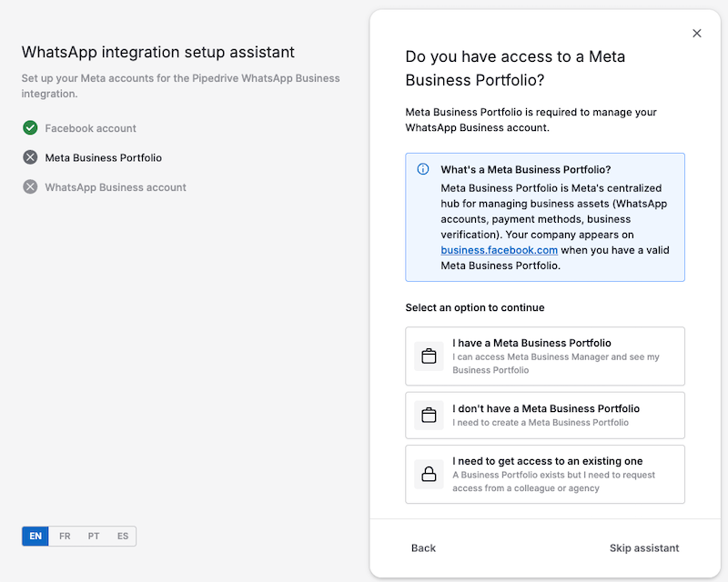Open the business.facebook.com link
728x582 pixels.
click(499, 250)
